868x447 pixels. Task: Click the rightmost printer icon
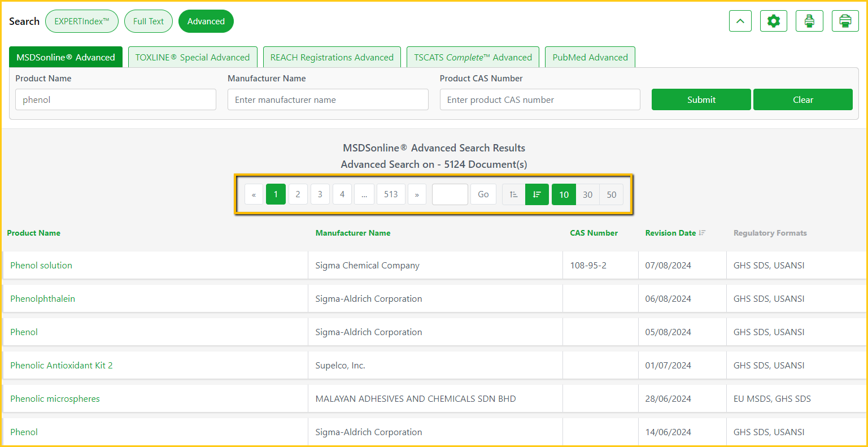pos(845,21)
